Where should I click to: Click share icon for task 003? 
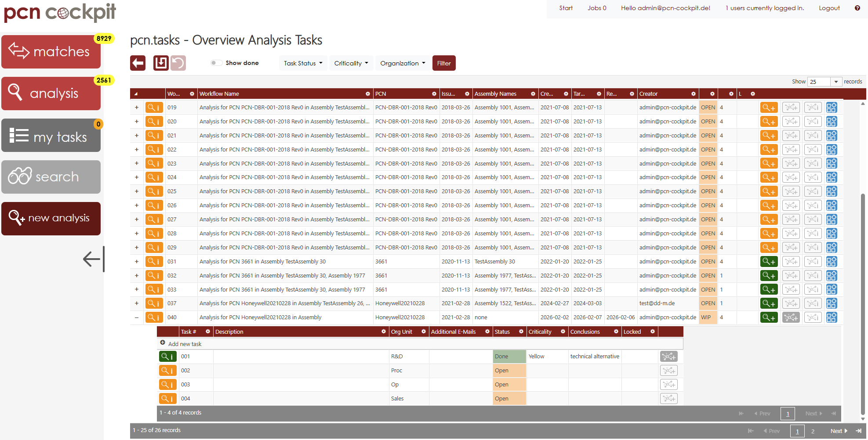(669, 385)
